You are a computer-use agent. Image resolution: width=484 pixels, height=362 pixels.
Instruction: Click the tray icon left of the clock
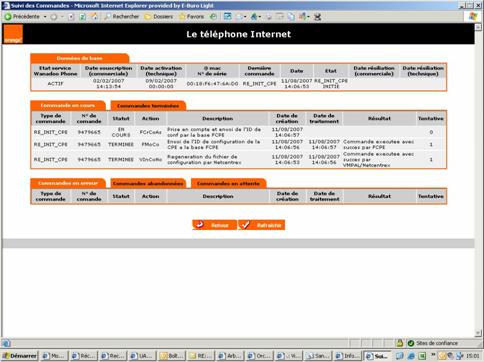click(460, 356)
